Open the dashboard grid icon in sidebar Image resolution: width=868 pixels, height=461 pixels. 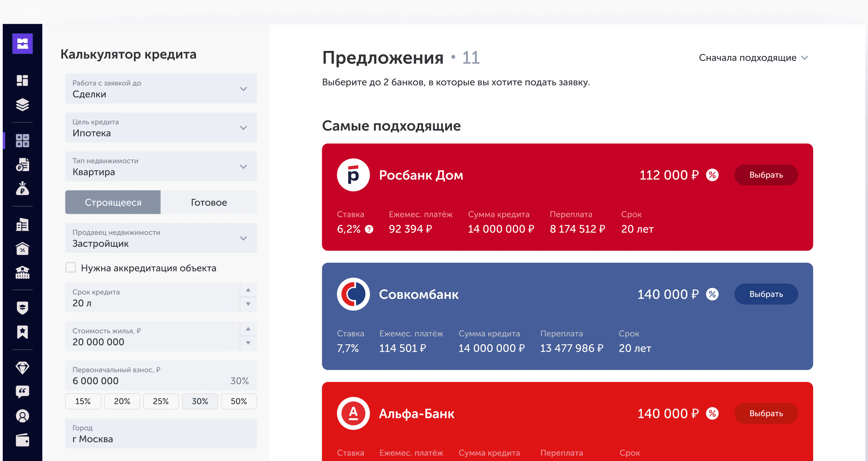[22, 80]
